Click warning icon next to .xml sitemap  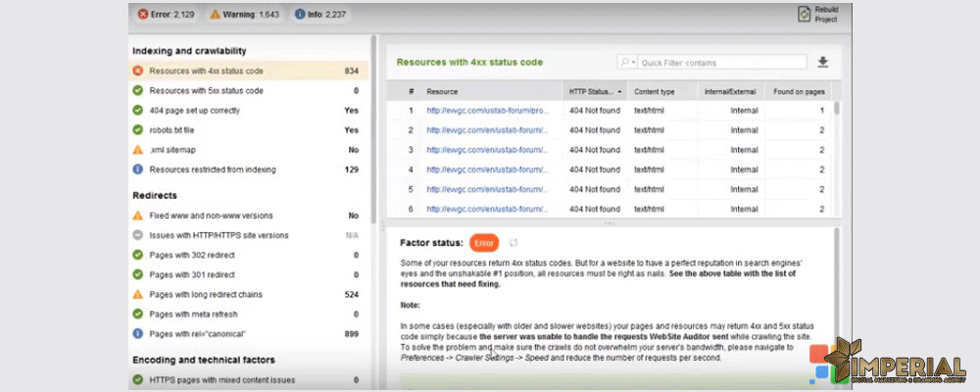[138, 150]
